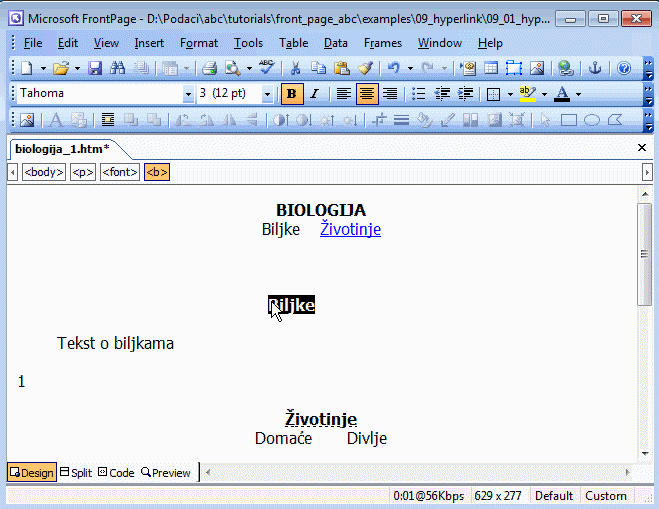Click the Životinje hyperlink
The image size is (659, 509).
350,229
